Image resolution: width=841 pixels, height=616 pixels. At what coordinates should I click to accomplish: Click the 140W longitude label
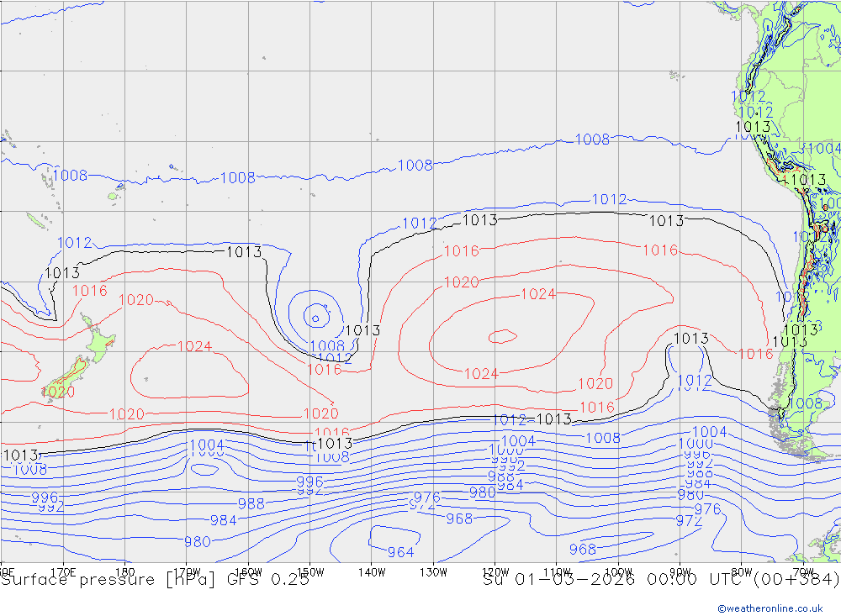click(x=372, y=572)
